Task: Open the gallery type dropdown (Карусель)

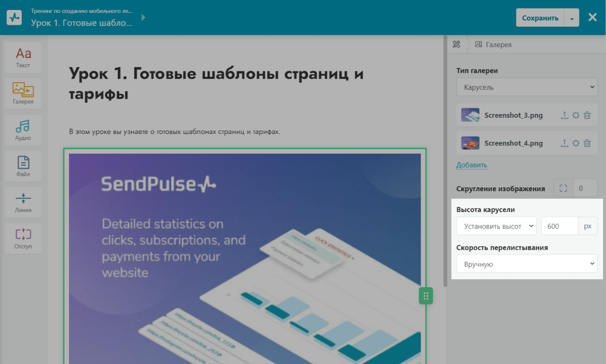Action: tap(526, 87)
